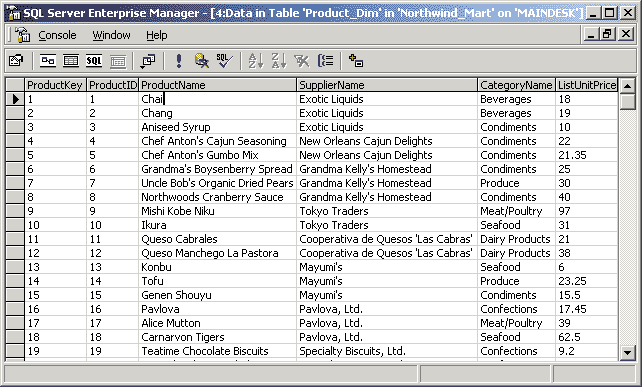Click the SupplierName column header
This screenshot has height=387, width=642.
[387, 85]
